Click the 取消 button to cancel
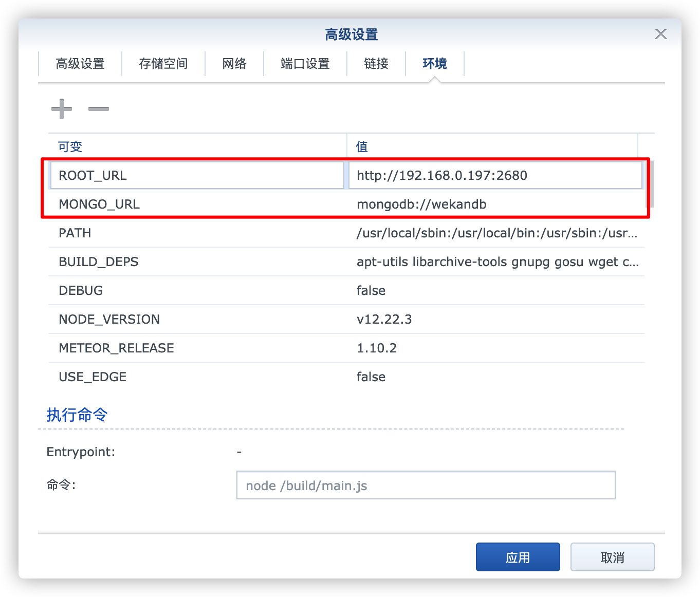The image size is (700, 597). [612, 557]
